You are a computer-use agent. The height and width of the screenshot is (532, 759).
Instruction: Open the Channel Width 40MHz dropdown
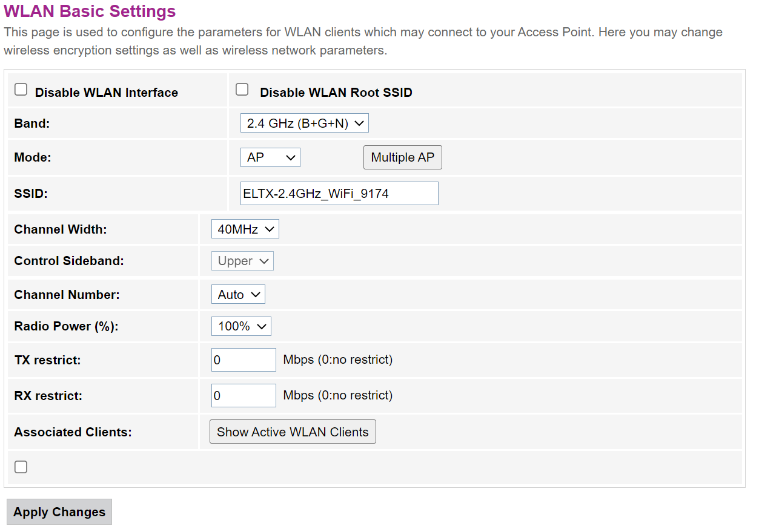[245, 229]
